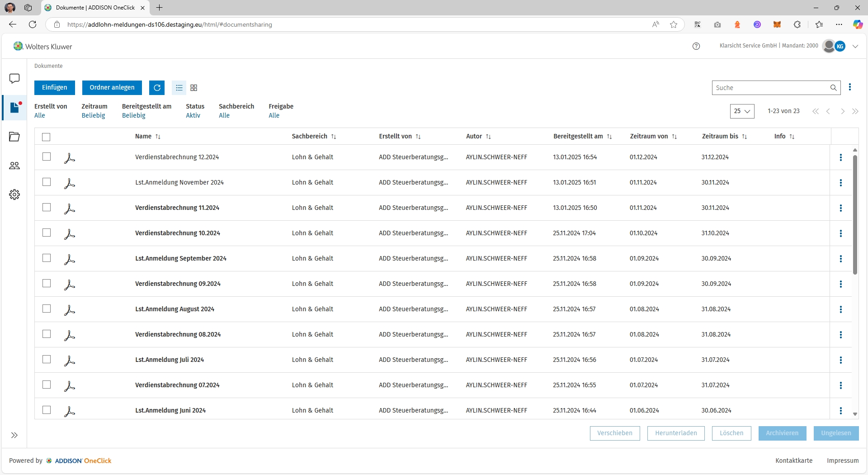Click the Herunterladen button
The height and width of the screenshot is (475, 868).
[x=676, y=433]
